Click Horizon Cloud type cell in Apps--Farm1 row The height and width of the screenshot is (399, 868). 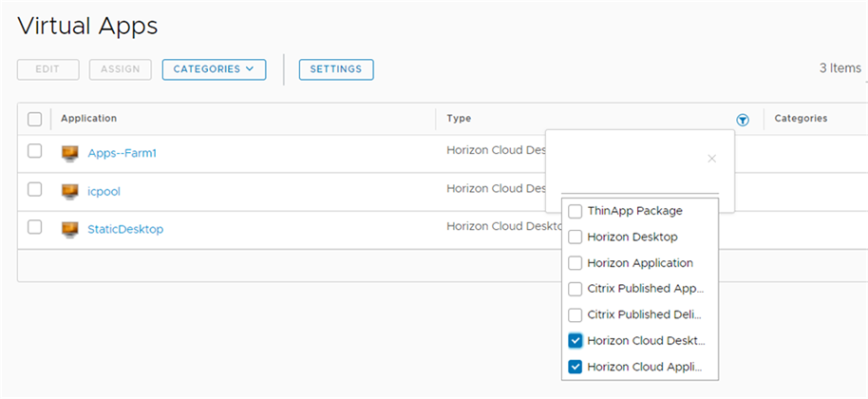497,150
